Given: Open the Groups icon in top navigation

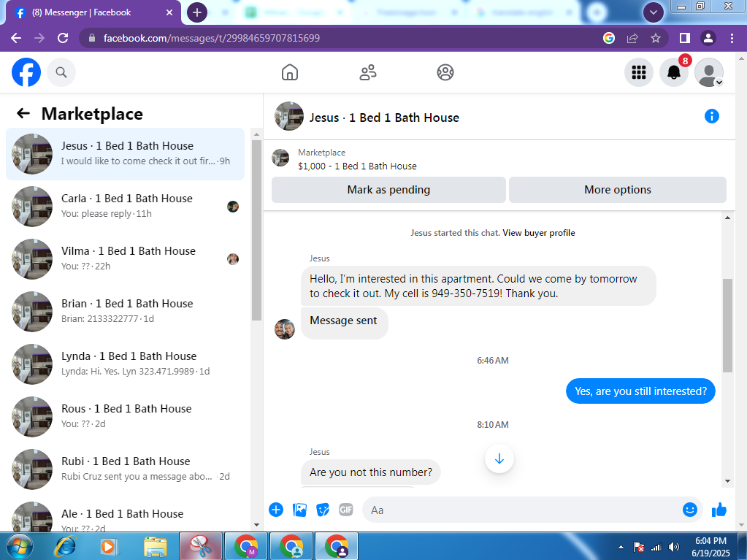Looking at the screenshot, I should [445, 72].
